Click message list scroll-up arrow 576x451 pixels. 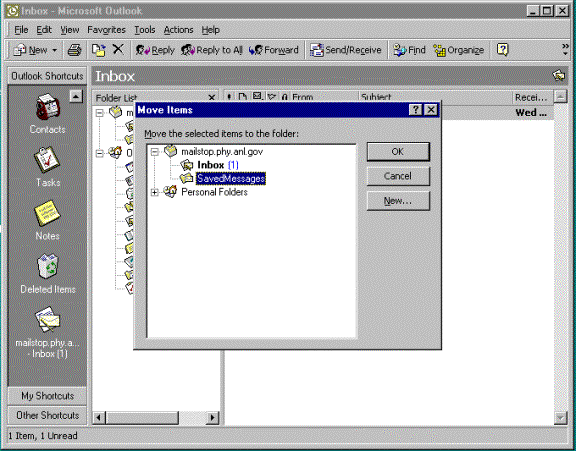pos(560,97)
